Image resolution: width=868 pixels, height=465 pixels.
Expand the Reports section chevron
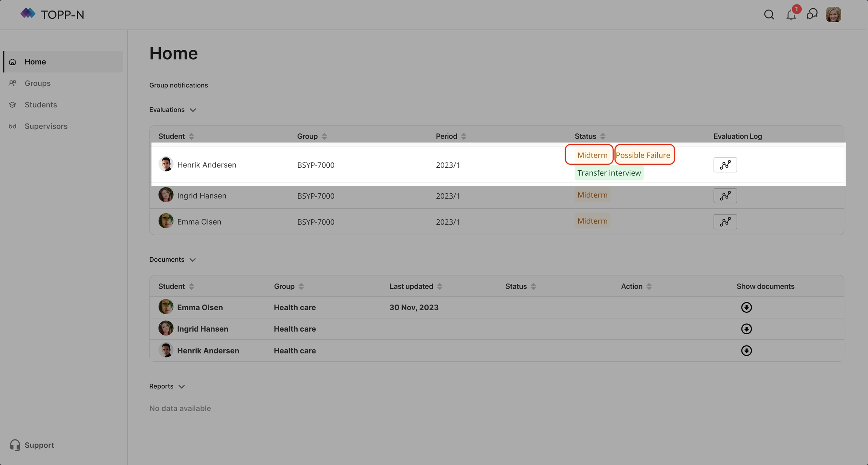pos(182,387)
